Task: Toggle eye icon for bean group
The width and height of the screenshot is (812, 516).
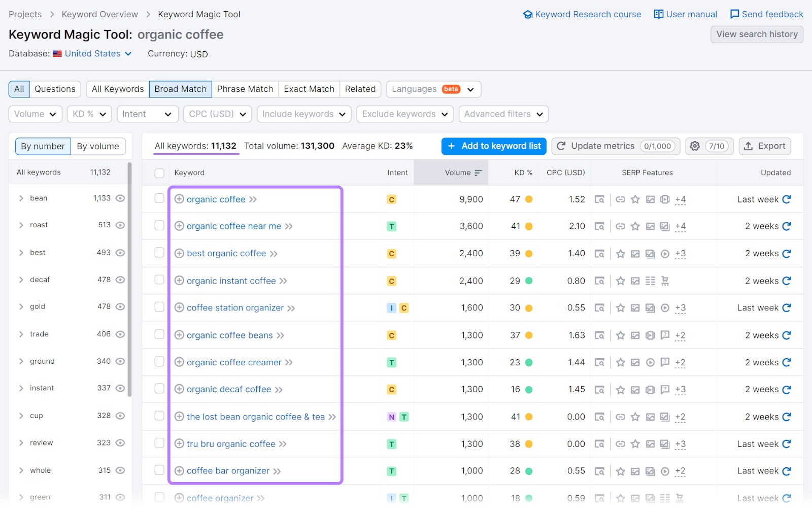Action: click(x=120, y=198)
